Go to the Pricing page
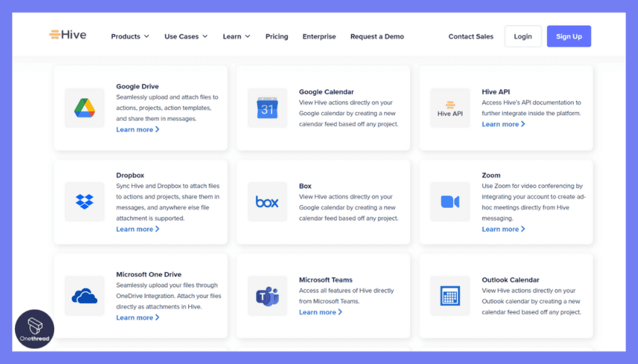 [x=277, y=37]
